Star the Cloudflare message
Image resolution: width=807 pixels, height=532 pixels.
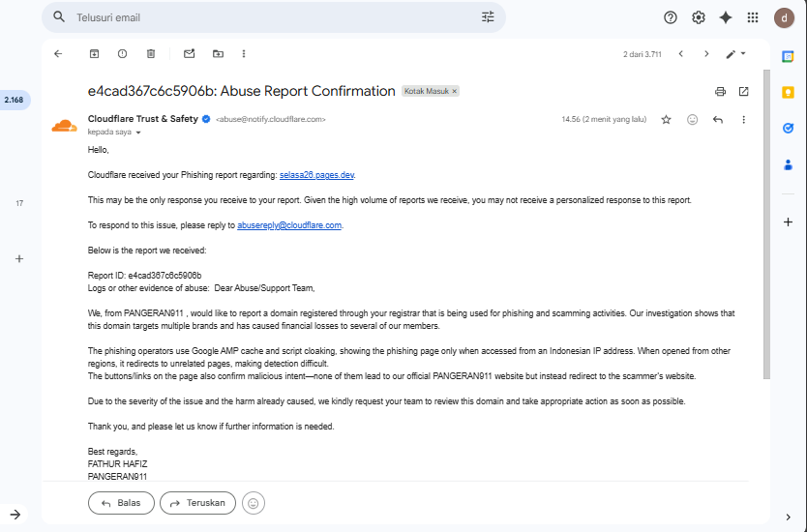pyautogui.click(x=666, y=119)
